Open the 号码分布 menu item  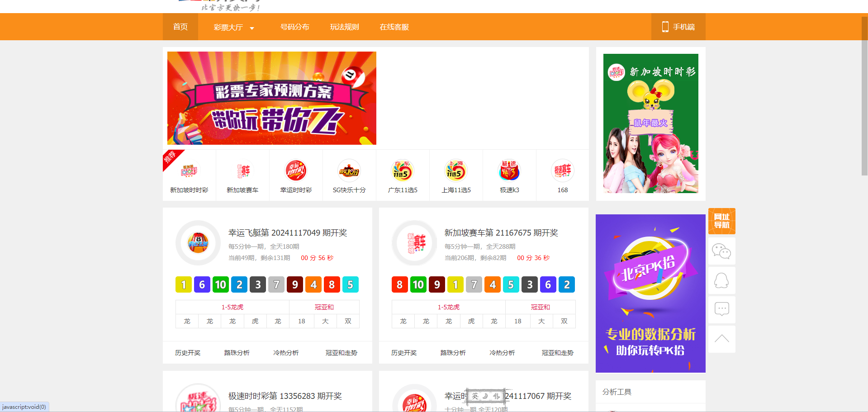295,27
